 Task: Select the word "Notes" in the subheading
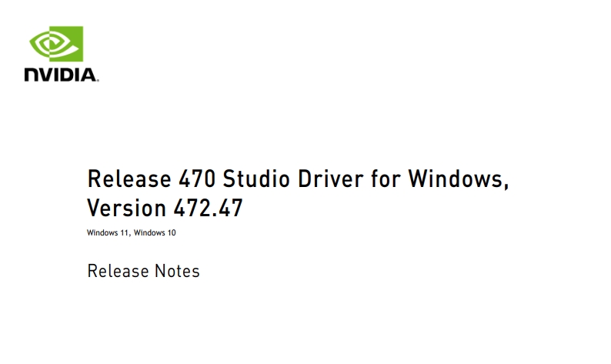pyautogui.click(x=177, y=271)
